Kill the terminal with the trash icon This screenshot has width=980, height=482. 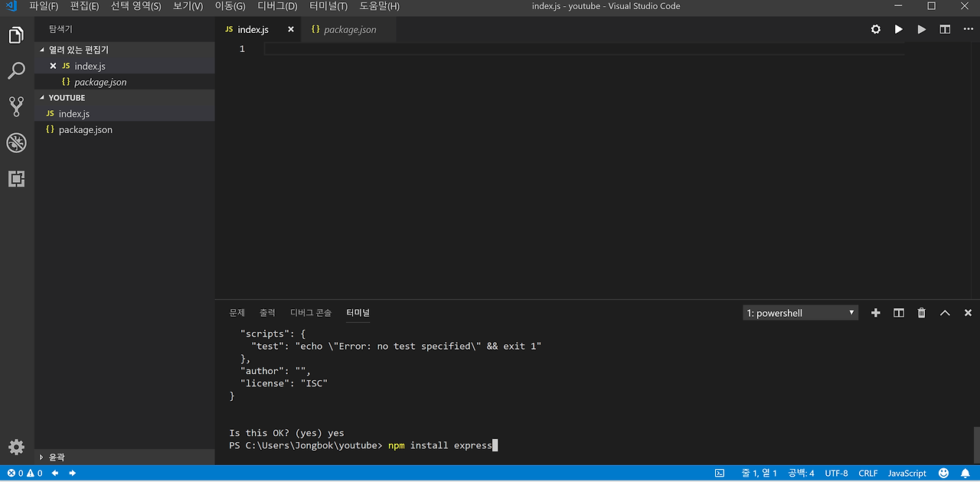pyautogui.click(x=922, y=313)
